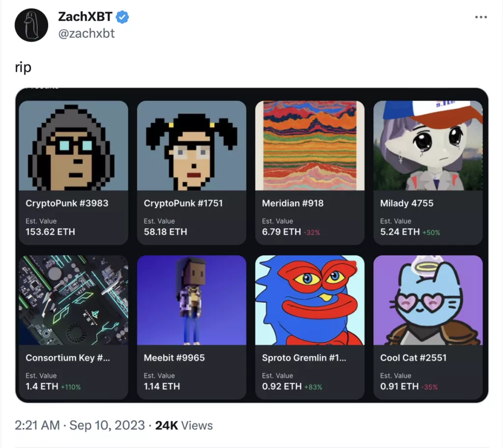
Task: Click the Consortium Key +110% indicator
Action: coord(71,387)
